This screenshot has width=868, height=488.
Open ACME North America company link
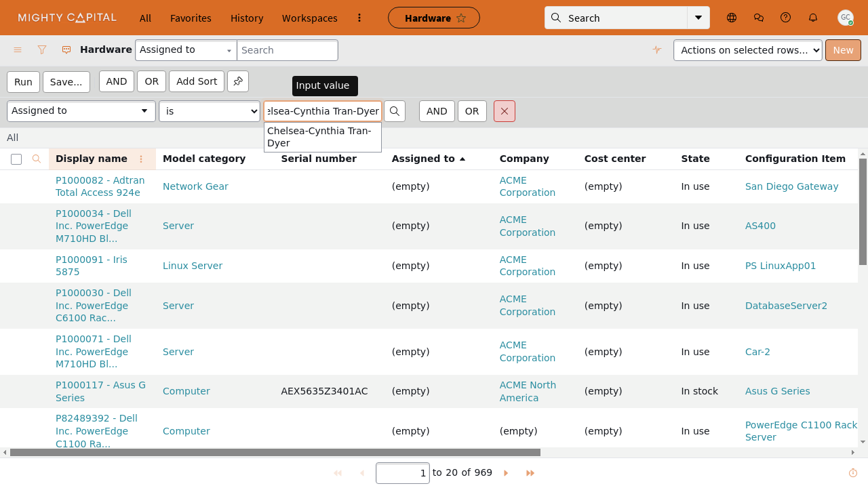[528, 391]
